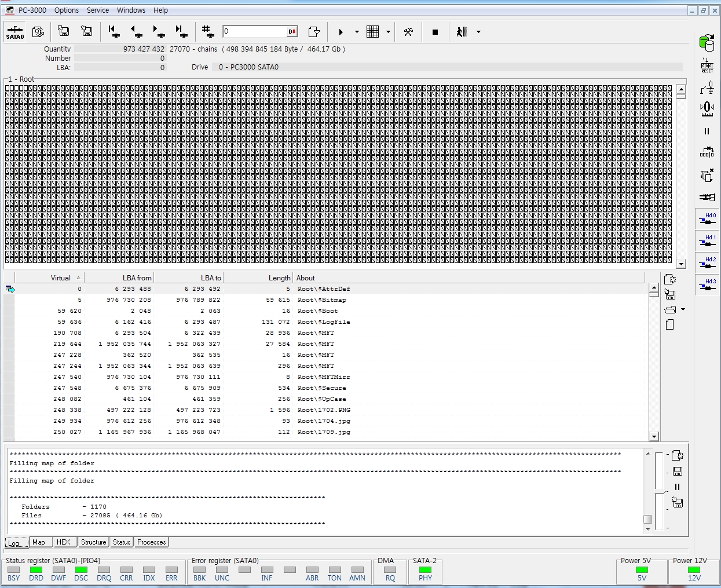Click the refresh/rebuild map toolbar icon
This screenshot has height=588, width=721.
pyautogui.click(x=38, y=31)
